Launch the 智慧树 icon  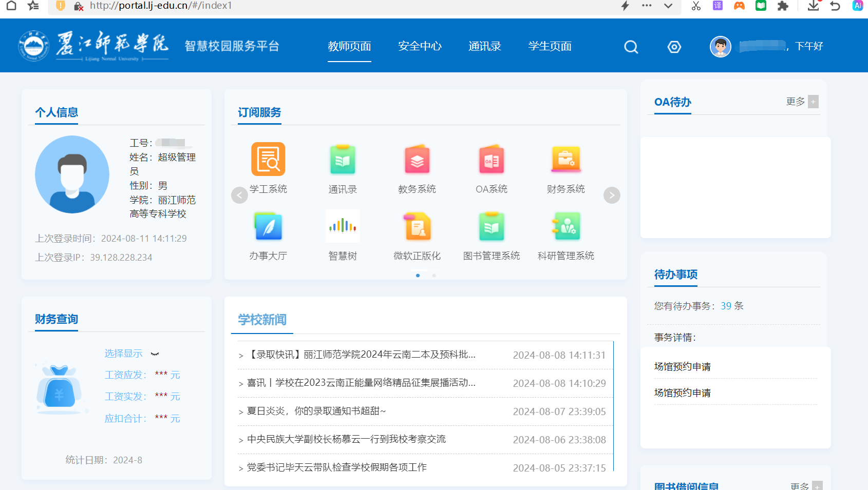coord(343,227)
